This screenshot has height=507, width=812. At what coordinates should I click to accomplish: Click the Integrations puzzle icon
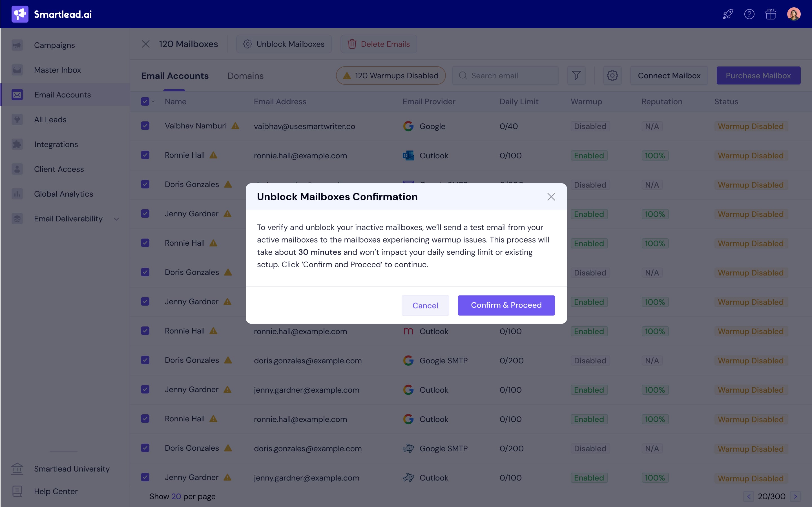coord(17,144)
